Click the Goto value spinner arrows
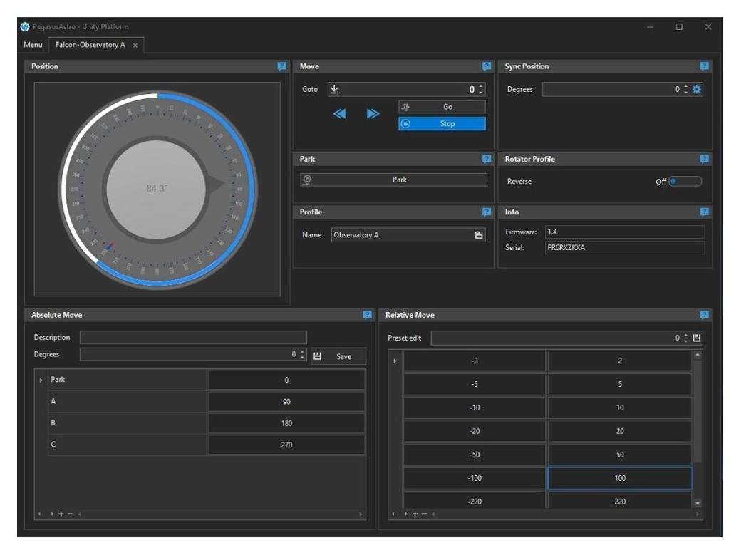 pos(481,90)
